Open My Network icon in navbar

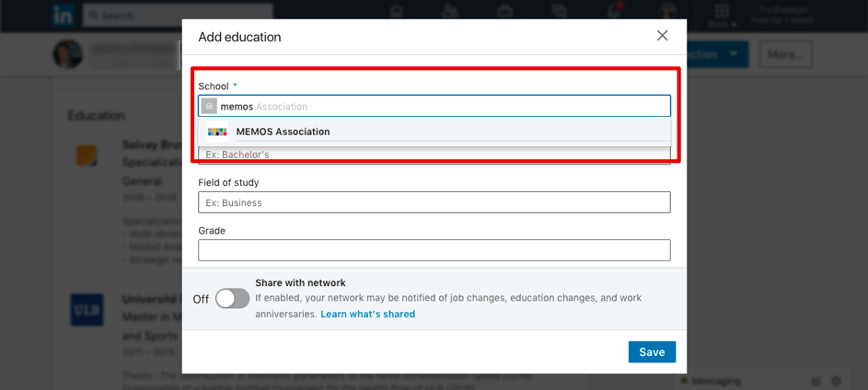point(451,11)
